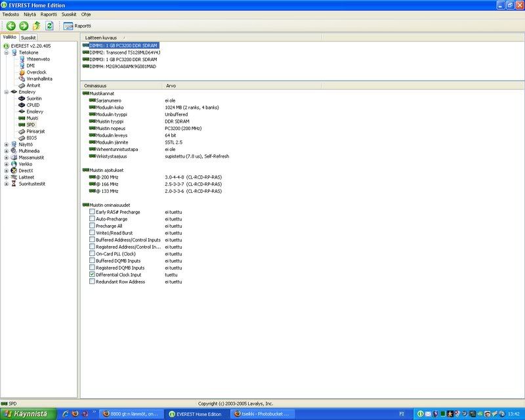Image resolution: width=525 pixels, height=420 pixels.
Task: Open the CPUID item in the tree
Action: [34, 105]
